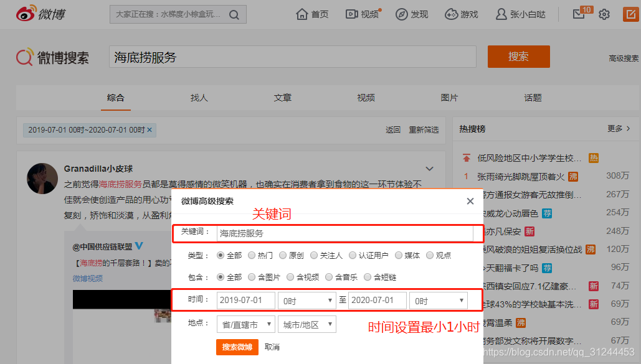
Task: Click Granadilla小皮球's avatar
Action: [42, 179]
